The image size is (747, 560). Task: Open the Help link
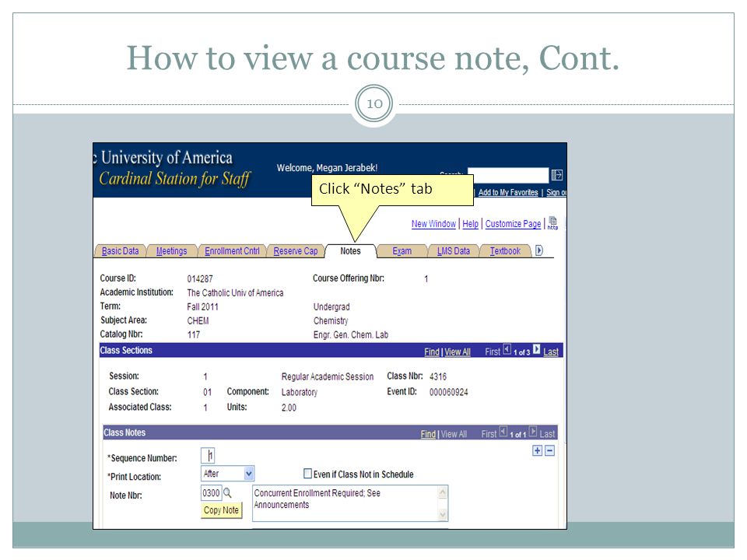click(470, 224)
